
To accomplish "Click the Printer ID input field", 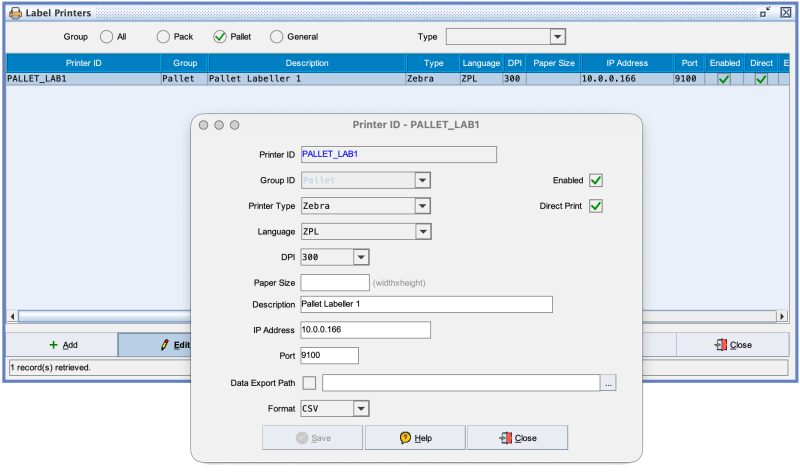I will click(x=398, y=155).
